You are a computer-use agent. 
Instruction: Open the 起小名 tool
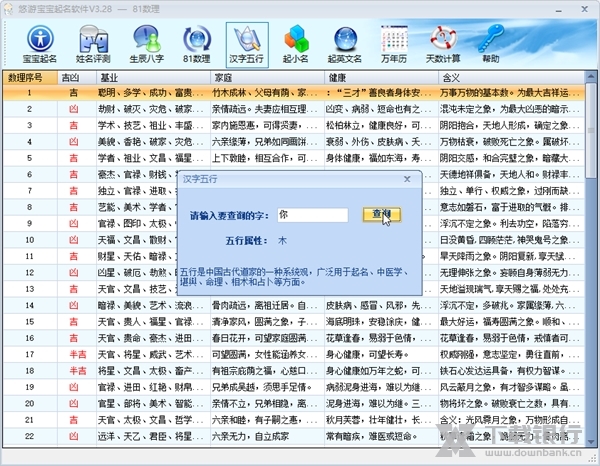(x=296, y=44)
